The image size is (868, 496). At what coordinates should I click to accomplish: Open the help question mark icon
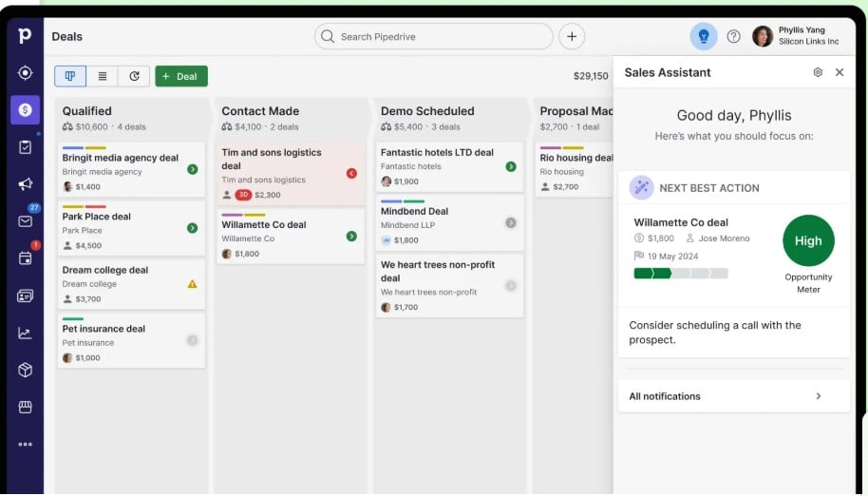pos(733,36)
